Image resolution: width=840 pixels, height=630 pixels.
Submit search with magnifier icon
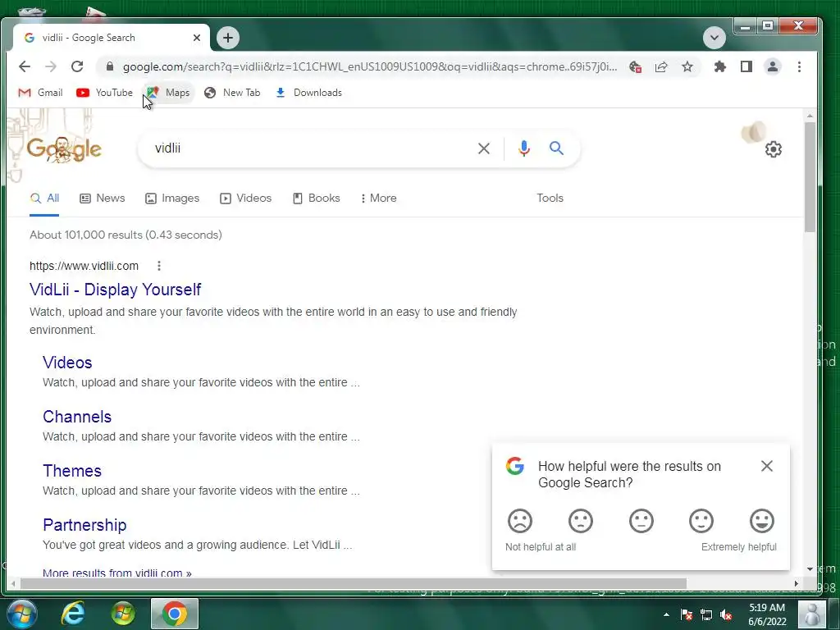pyautogui.click(x=557, y=148)
